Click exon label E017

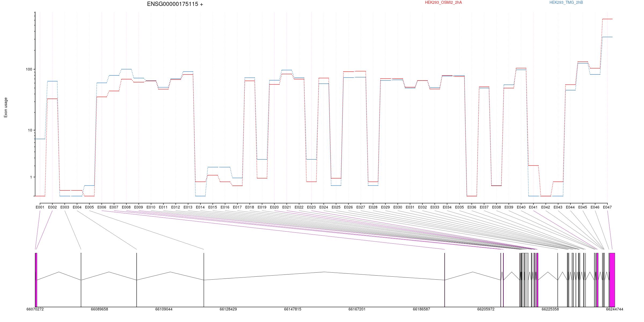coord(237,207)
